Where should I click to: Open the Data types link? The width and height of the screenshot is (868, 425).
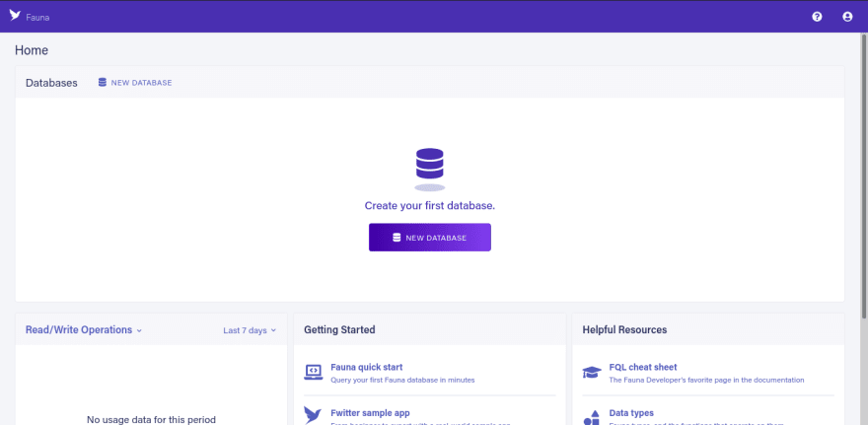click(631, 413)
